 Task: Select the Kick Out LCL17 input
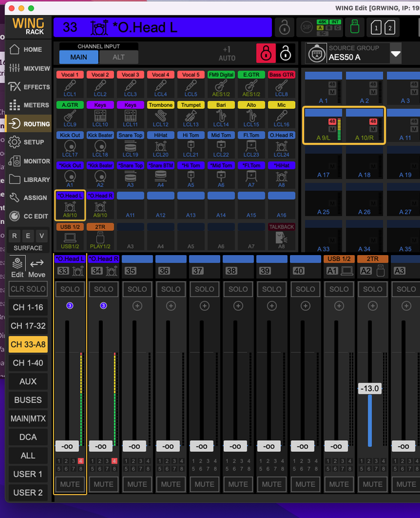click(70, 144)
